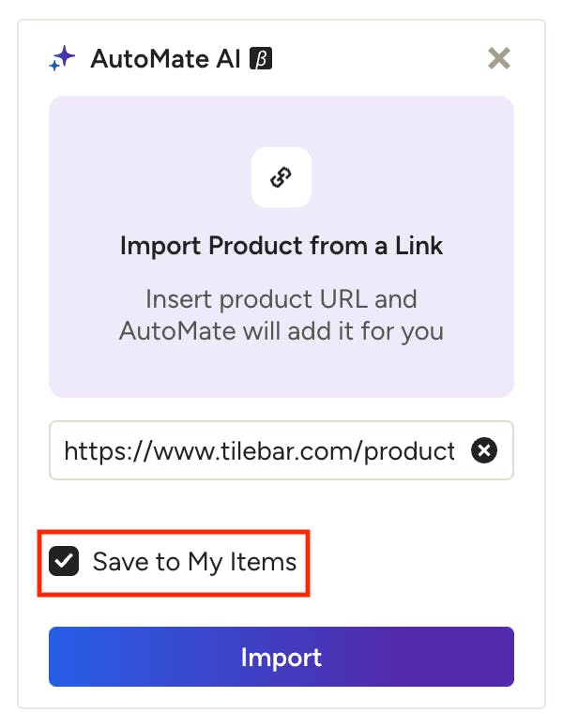
Task: Click the "AutoMate will add it for you" line
Action: 281,330
